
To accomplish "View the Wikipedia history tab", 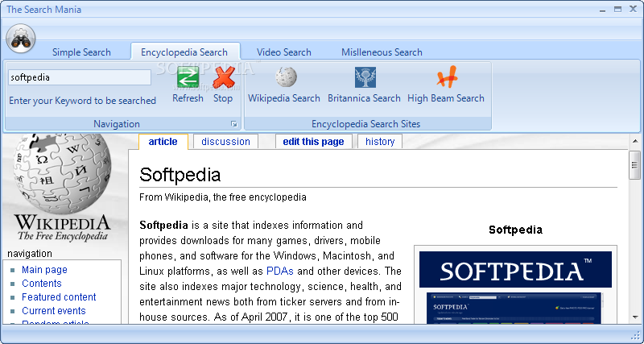I will click(380, 141).
